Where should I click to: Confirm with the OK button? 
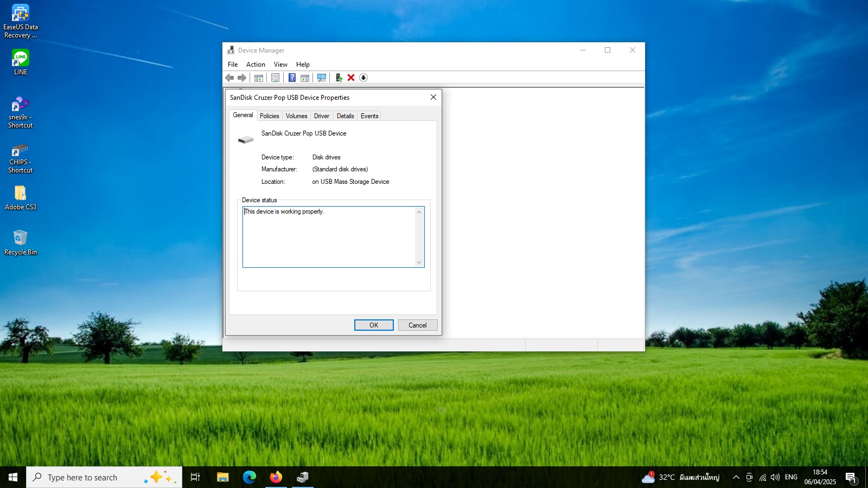pos(374,325)
